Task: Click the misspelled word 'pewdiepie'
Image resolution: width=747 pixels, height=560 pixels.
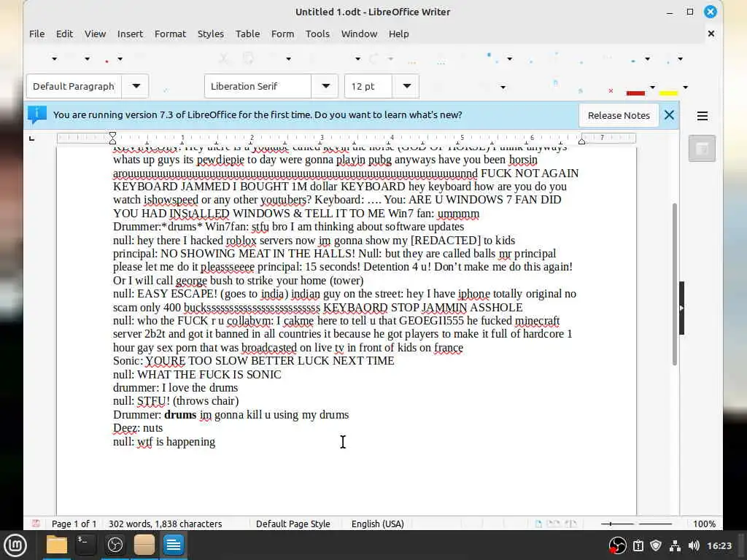Action: point(220,160)
